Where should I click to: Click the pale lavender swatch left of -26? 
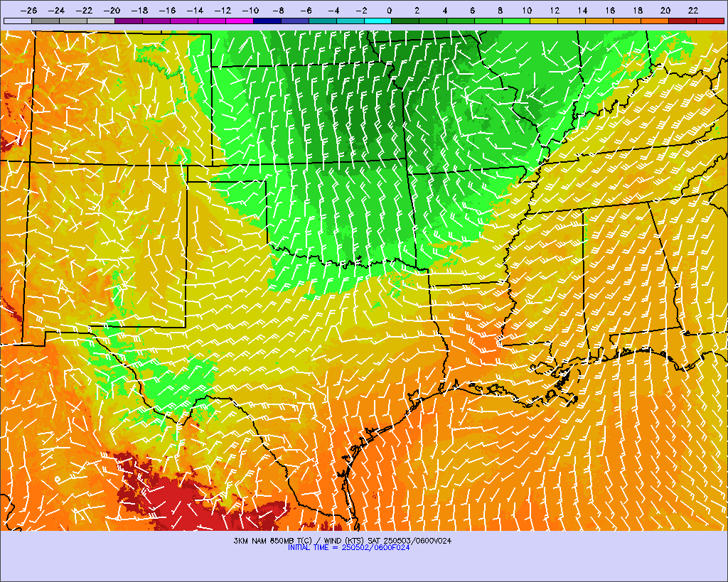coord(18,21)
